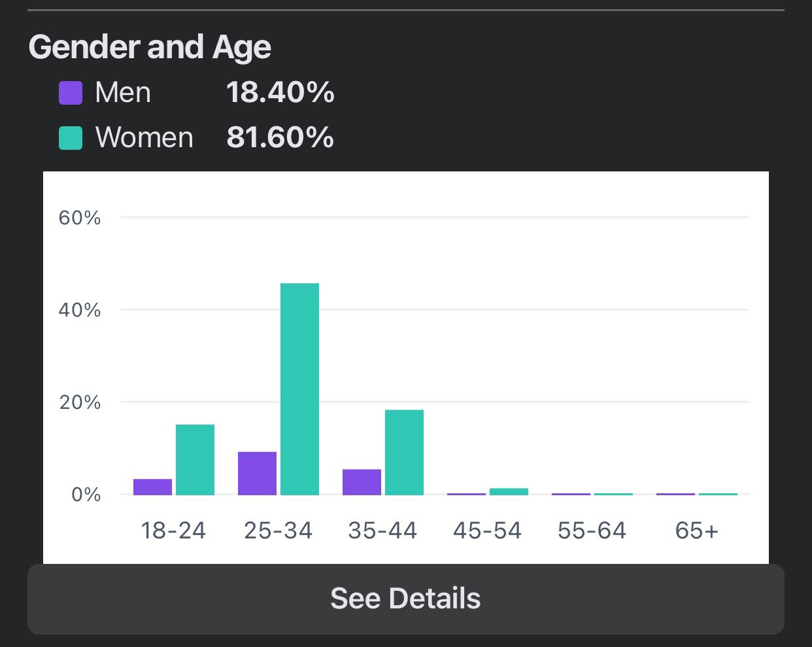Click the women's bar for 25-34

pyautogui.click(x=299, y=389)
